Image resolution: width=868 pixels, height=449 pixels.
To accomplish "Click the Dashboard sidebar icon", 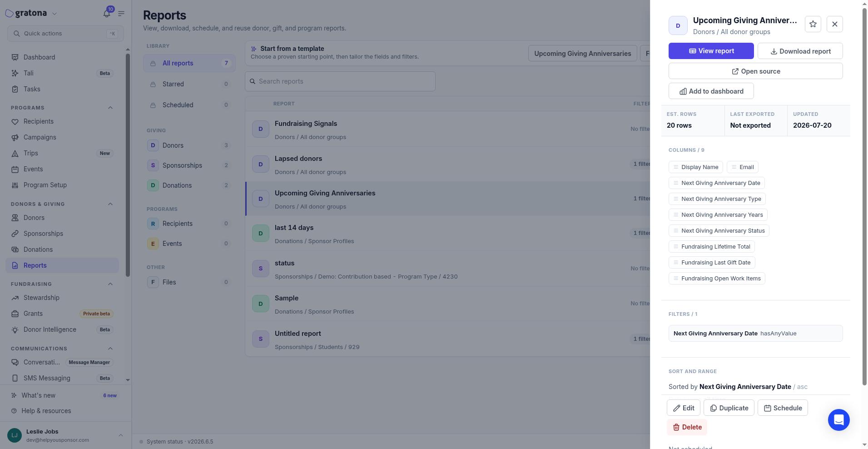I will (x=15, y=57).
